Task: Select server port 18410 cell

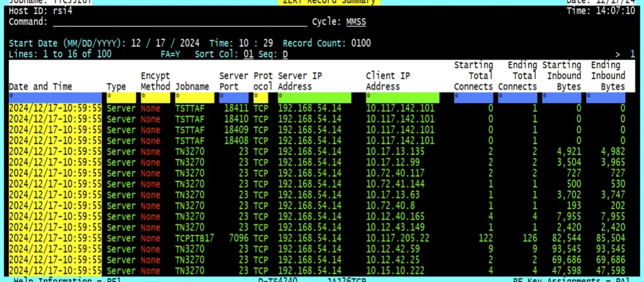Action: (236, 119)
